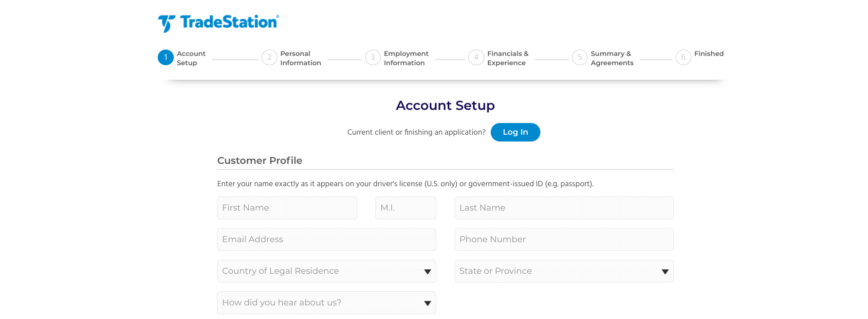Image resolution: width=868 pixels, height=319 pixels.
Task: Open the How did you hear about us dropdown
Action: (x=326, y=302)
